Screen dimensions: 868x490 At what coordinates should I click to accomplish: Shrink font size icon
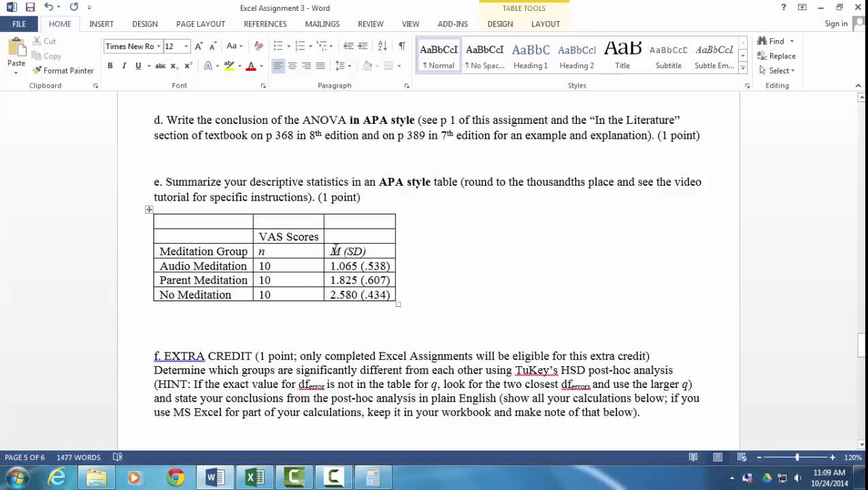point(213,46)
